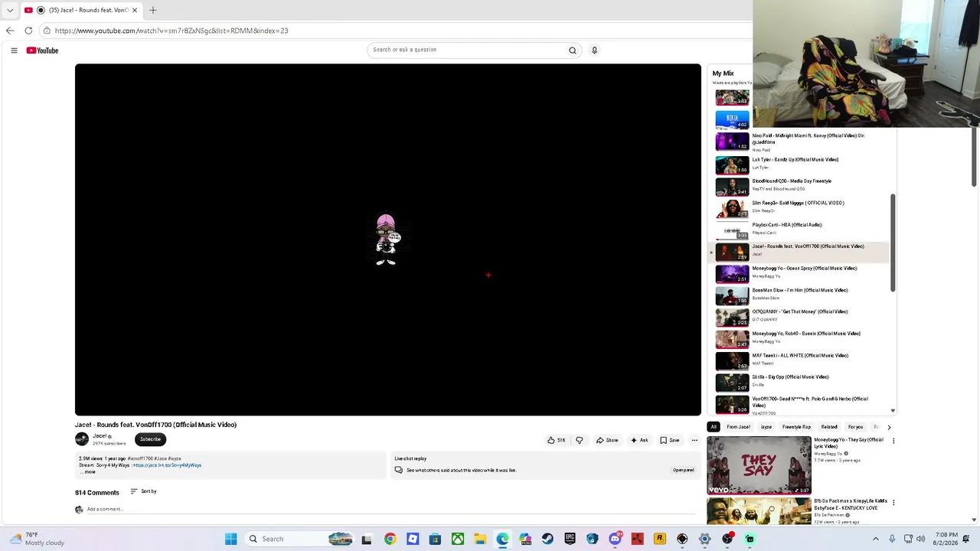Click the My Mix playlist scrollbar

coord(893,243)
